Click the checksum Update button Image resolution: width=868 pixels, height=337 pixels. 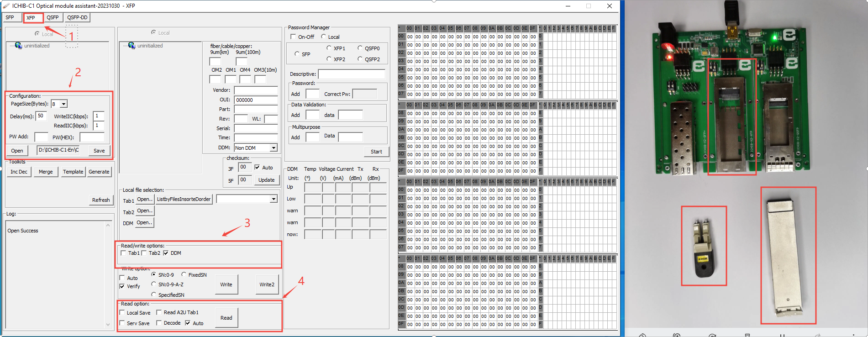click(x=267, y=180)
